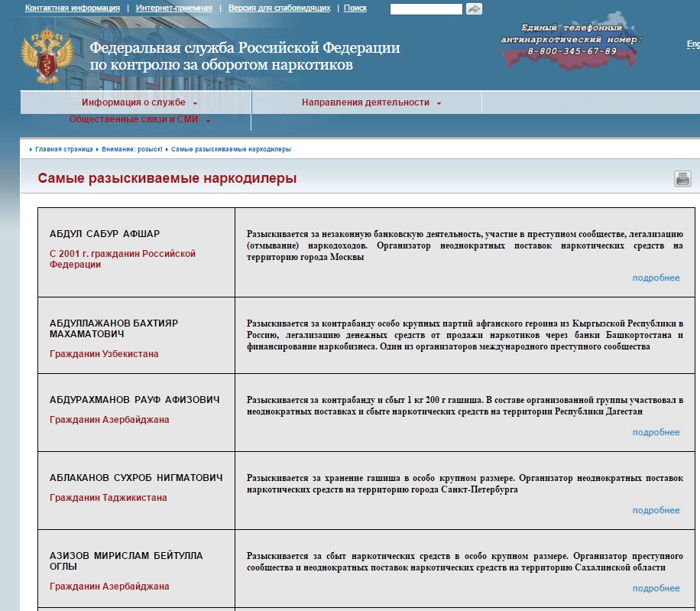This screenshot has height=611, width=700.
Task: Click the description mentioning незаконную банковскую деятельность
Action: coord(465,245)
